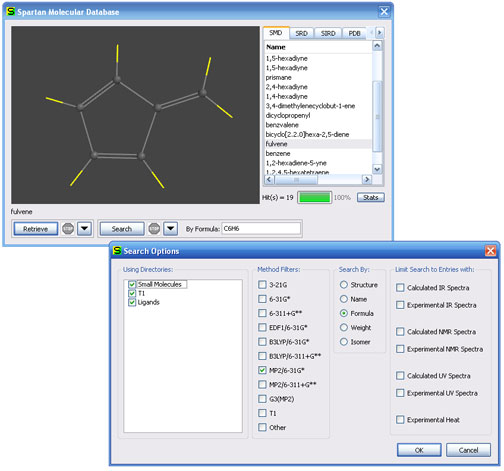Click the horizontal scroll left arrow

point(269,180)
